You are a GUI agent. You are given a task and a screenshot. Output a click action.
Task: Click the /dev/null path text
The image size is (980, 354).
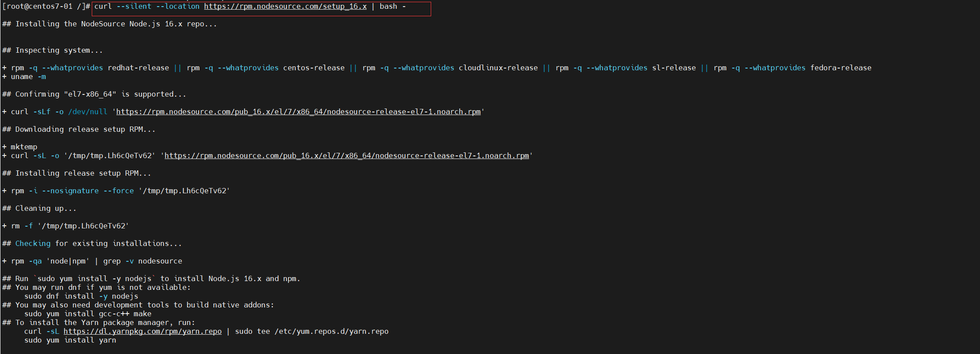pos(88,112)
